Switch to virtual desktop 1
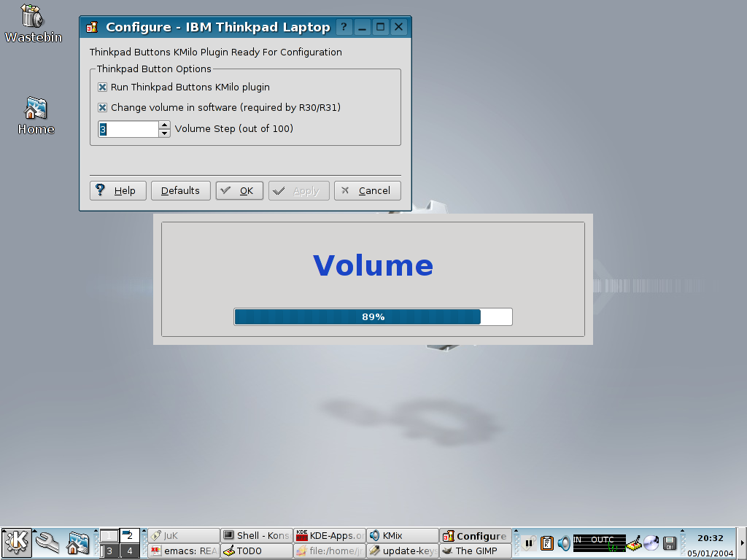The image size is (747, 560). pyautogui.click(x=109, y=536)
